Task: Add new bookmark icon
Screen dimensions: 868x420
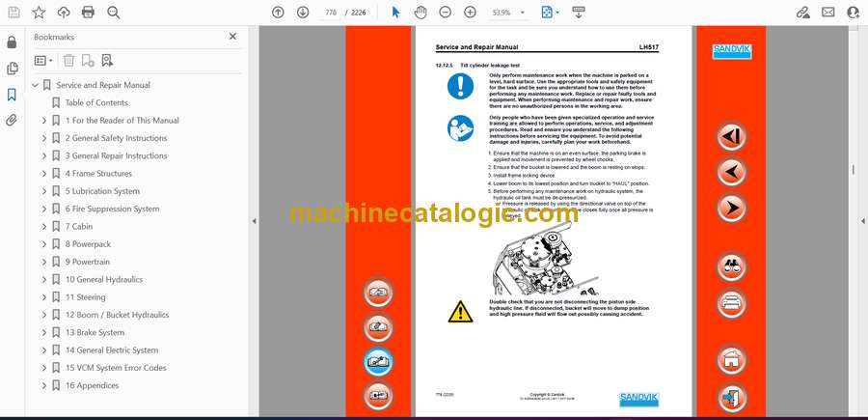Action: 88,61
